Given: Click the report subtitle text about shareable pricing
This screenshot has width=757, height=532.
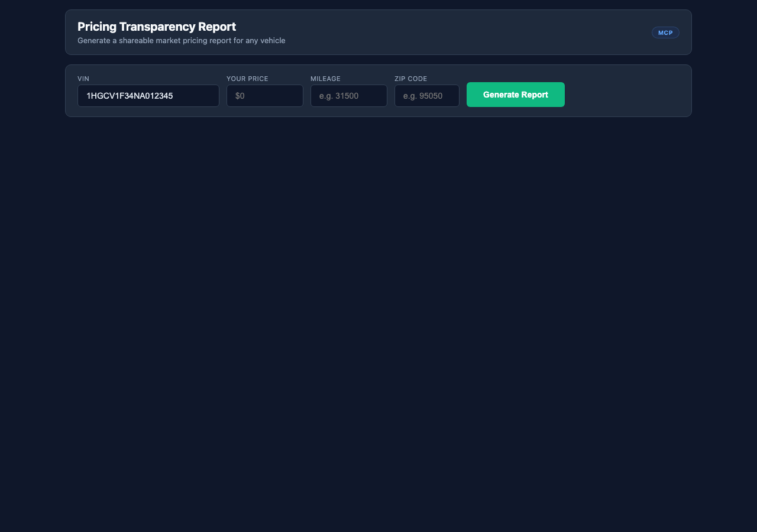Looking at the screenshot, I should click(x=181, y=40).
